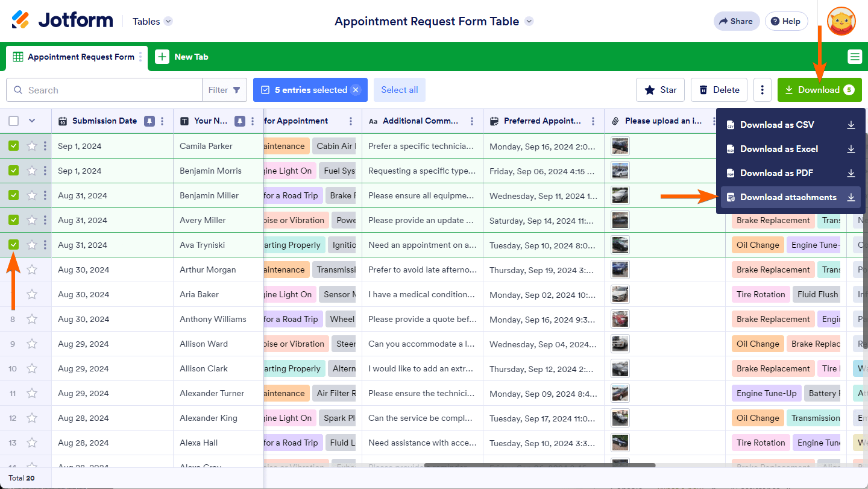Star the Aria Baker row
Viewport: 868px width, 489px height.
32,294
